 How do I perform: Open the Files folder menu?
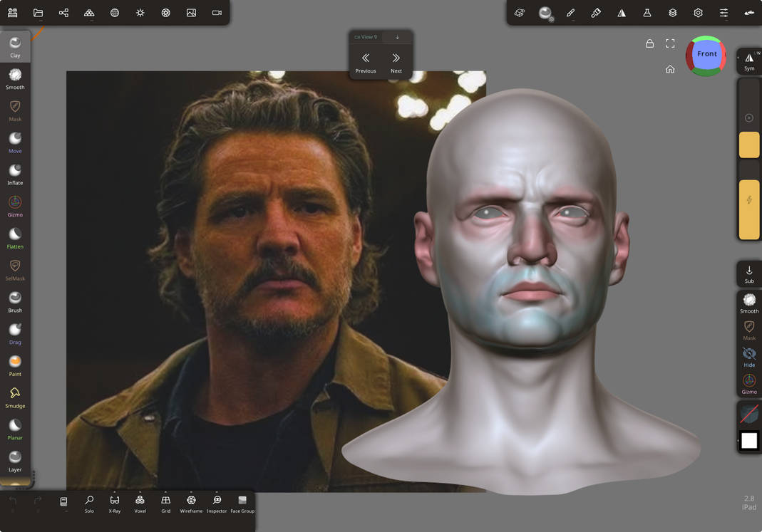[38, 13]
